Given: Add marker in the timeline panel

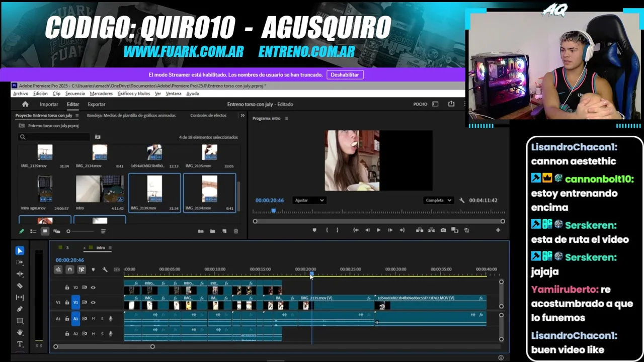Looking at the screenshot, I should point(93,269).
